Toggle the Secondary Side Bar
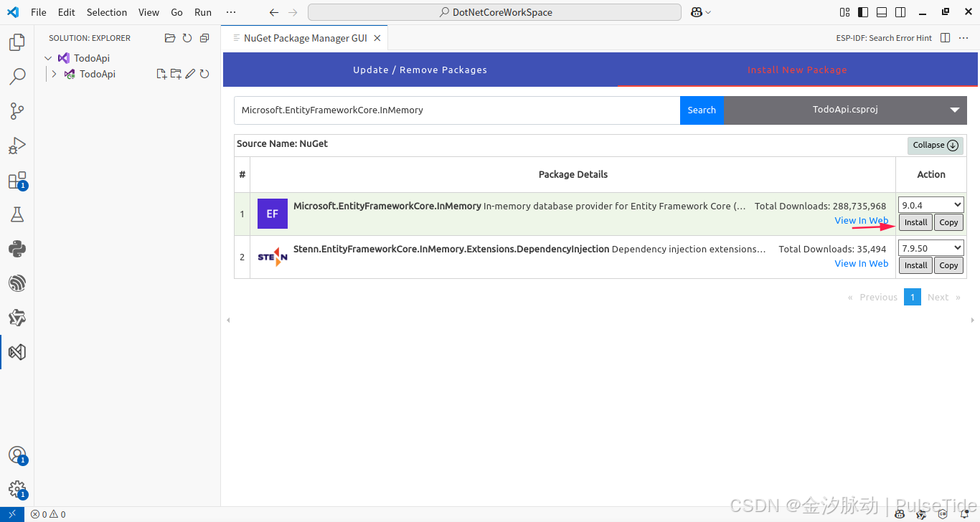This screenshot has width=980, height=522. pos(900,12)
